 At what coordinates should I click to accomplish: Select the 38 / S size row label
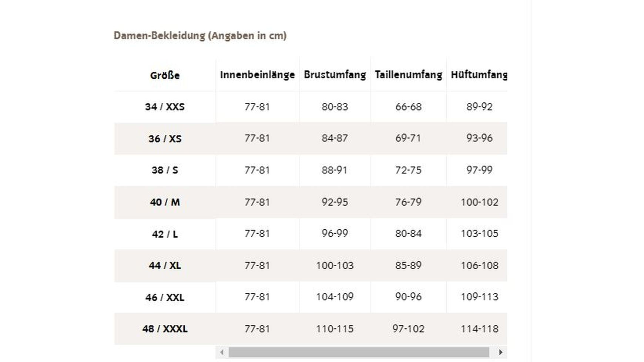165,170
